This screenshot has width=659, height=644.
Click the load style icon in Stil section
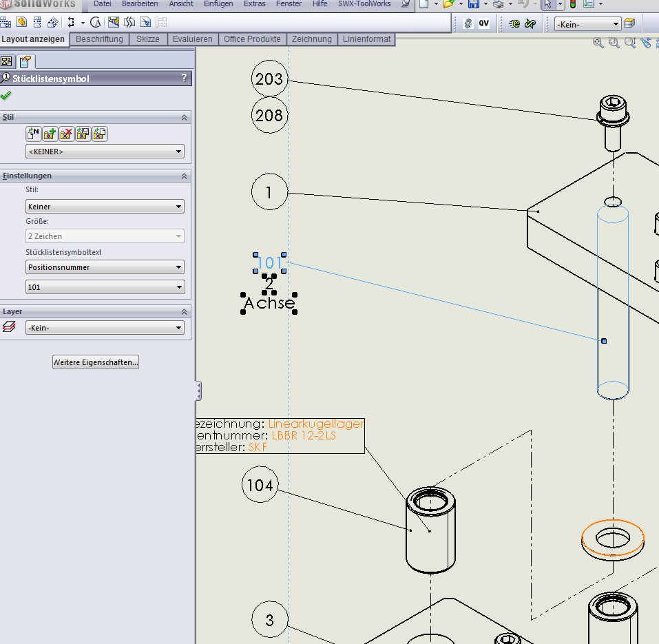(100, 134)
